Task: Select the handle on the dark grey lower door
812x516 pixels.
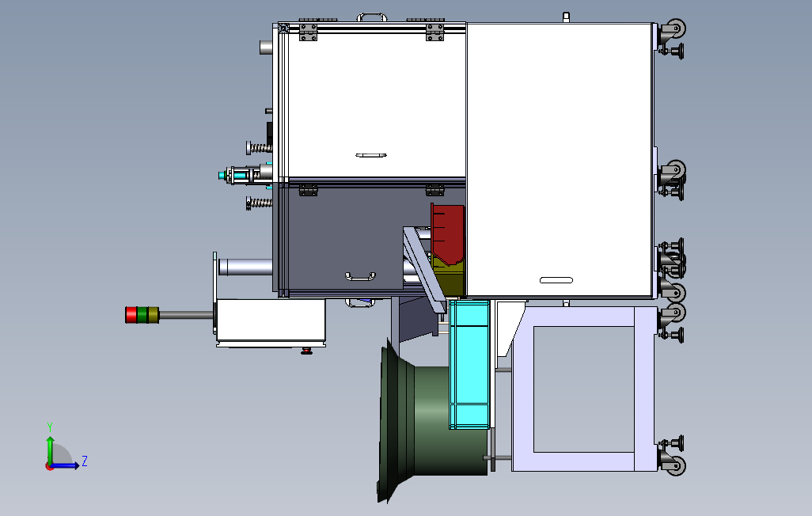Action: click(x=360, y=276)
